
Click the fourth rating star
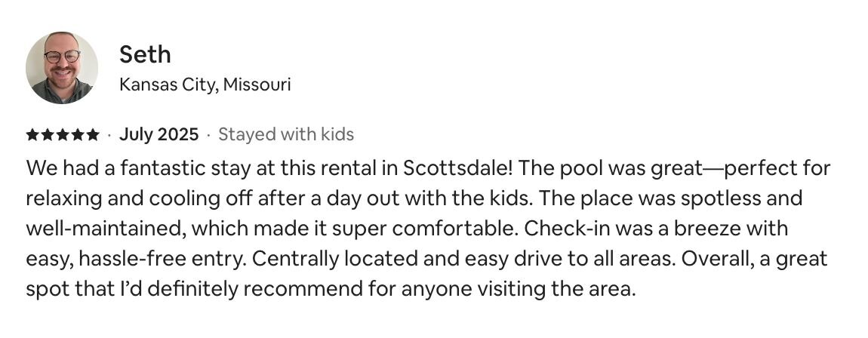(78, 134)
